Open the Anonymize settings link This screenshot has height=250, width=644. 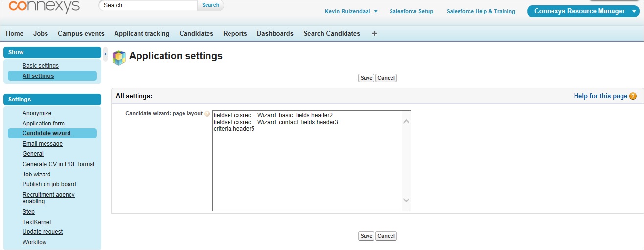pos(37,113)
